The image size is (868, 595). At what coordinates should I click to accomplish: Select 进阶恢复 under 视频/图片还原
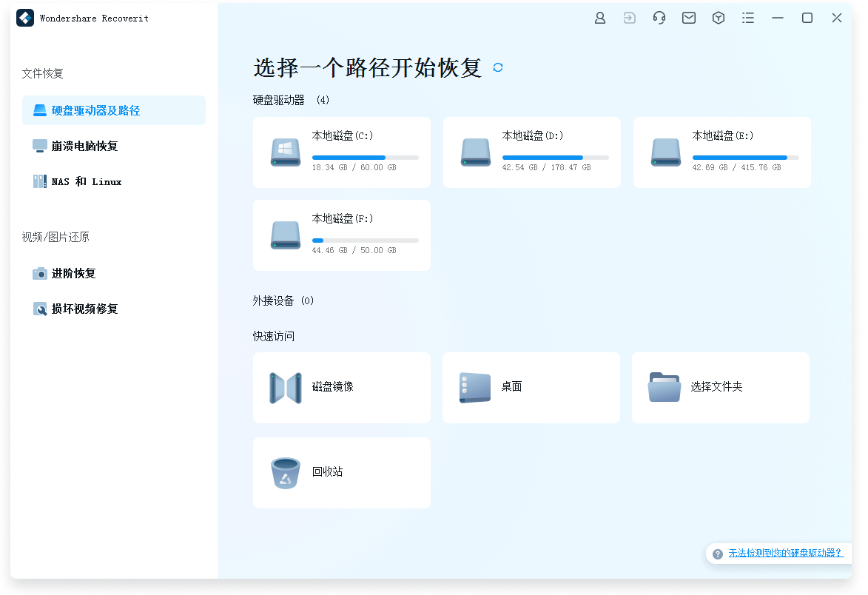click(75, 273)
